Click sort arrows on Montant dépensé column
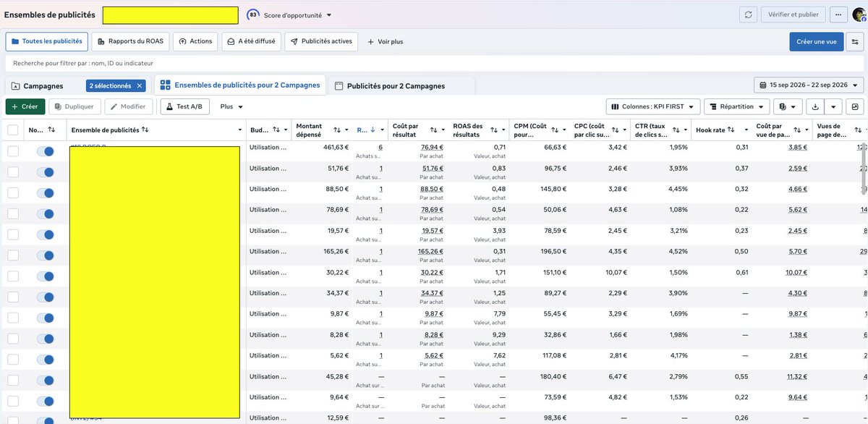This screenshot has height=424, width=868. pos(337,130)
